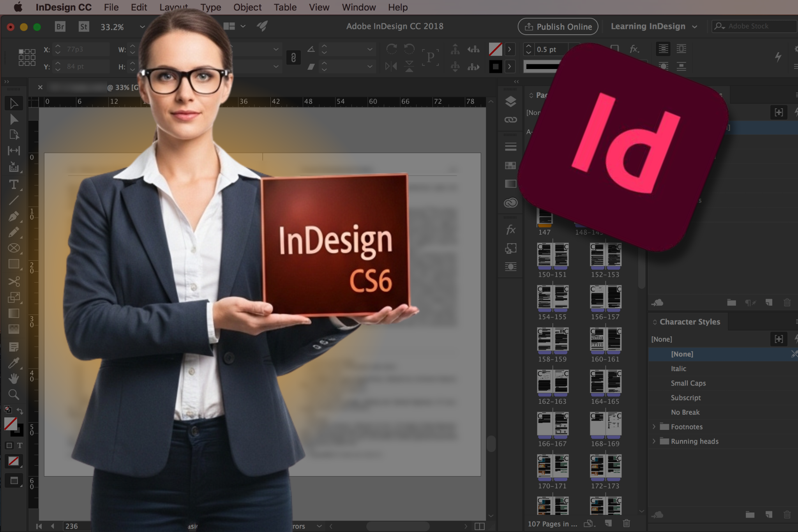Select the Page tool
The image size is (798, 532).
14,135
